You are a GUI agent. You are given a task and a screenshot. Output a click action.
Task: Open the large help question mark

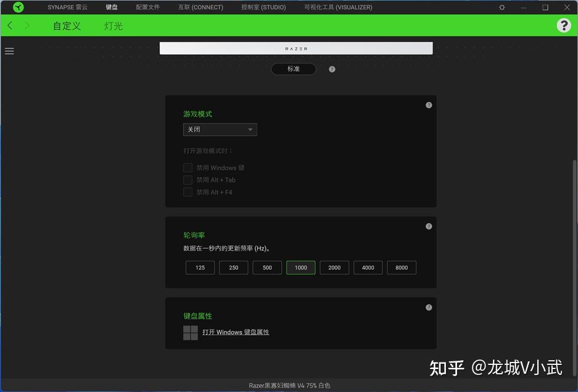coord(564,25)
